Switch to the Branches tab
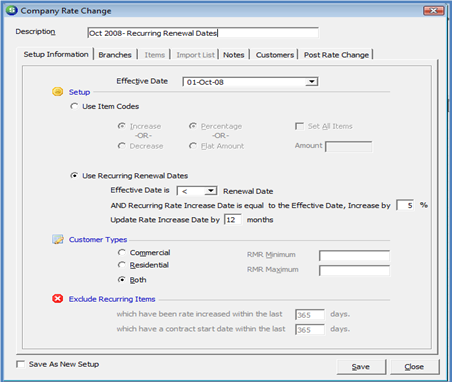 pyautogui.click(x=115, y=55)
